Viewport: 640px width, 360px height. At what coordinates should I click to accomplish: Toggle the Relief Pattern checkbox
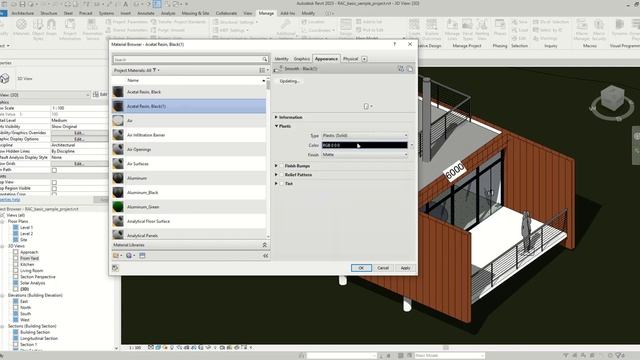pos(281,175)
